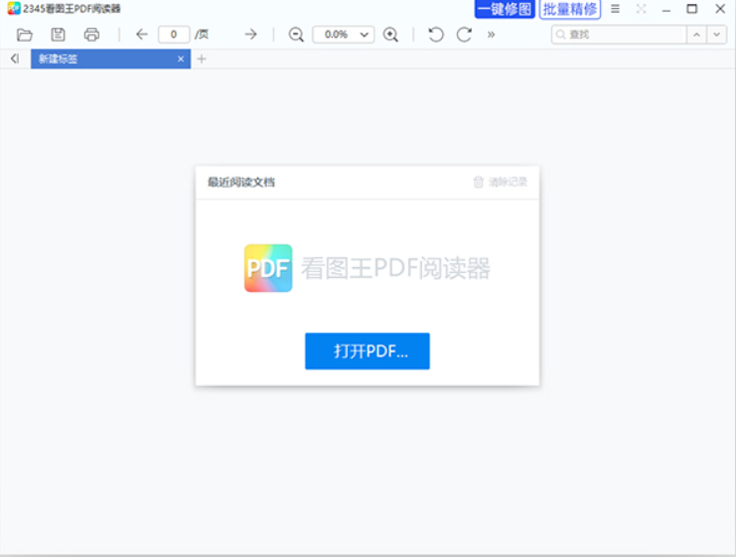
Task: Find the previous search result arrow
Action: click(696, 35)
